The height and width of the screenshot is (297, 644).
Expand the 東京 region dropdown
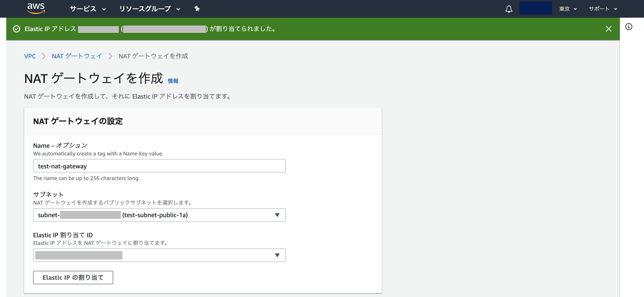click(568, 9)
